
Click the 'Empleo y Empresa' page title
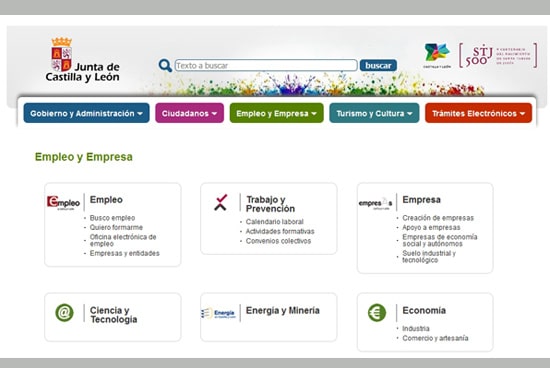coord(84,157)
